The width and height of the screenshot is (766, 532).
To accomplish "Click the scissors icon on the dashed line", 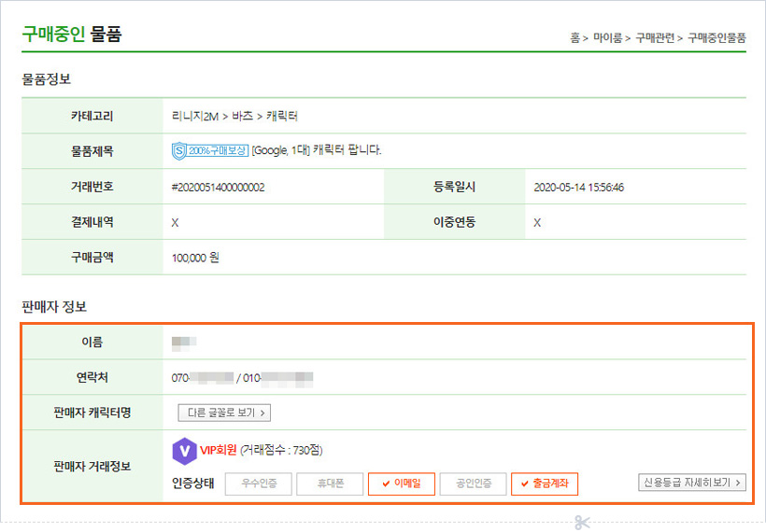I will click(x=582, y=522).
